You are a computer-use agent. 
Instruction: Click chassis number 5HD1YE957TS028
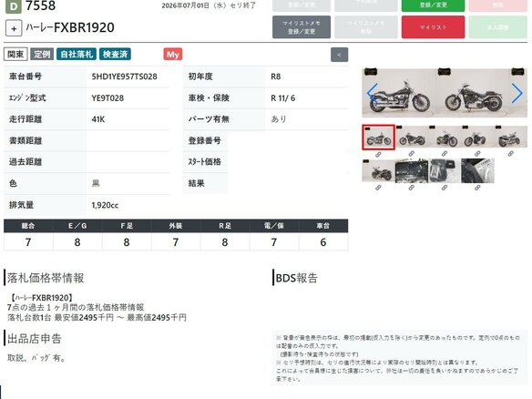pyautogui.click(x=124, y=77)
